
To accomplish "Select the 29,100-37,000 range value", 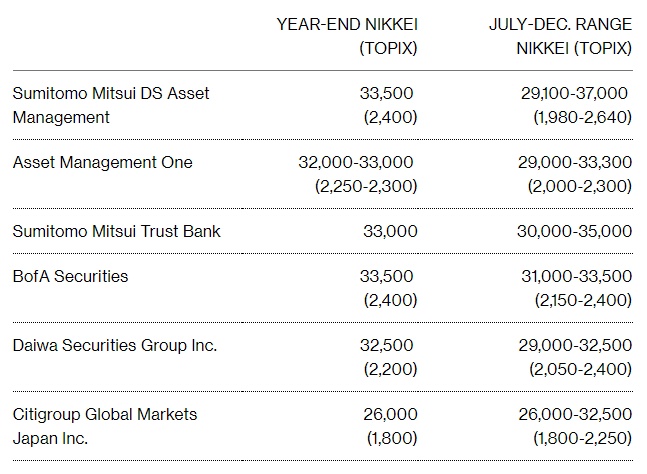I will coord(574,93).
